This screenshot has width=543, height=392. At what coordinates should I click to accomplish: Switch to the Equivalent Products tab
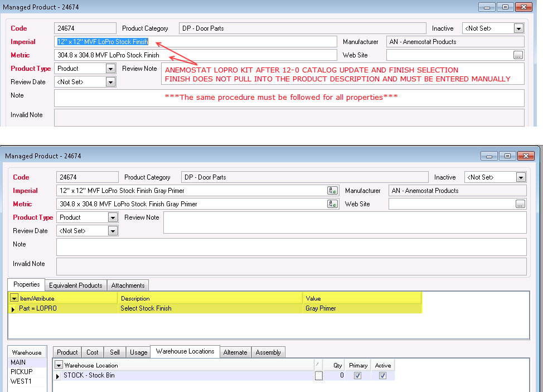pos(76,285)
